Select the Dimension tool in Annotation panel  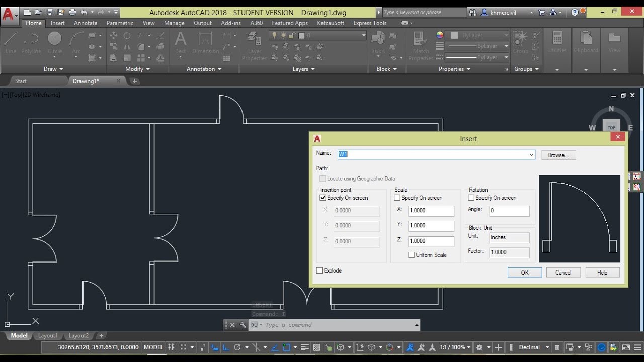[205, 42]
